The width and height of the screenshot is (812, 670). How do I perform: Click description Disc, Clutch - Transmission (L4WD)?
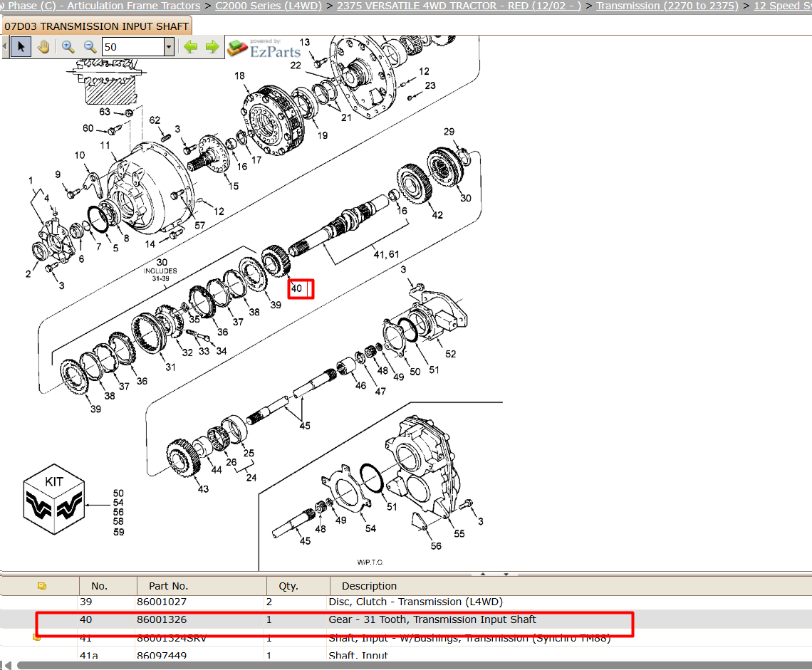(415, 602)
